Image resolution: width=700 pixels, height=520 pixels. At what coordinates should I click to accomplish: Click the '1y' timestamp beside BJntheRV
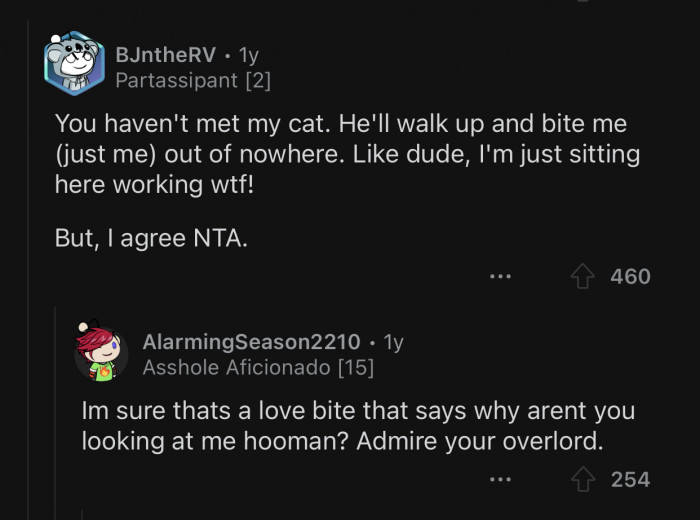tap(248, 55)
